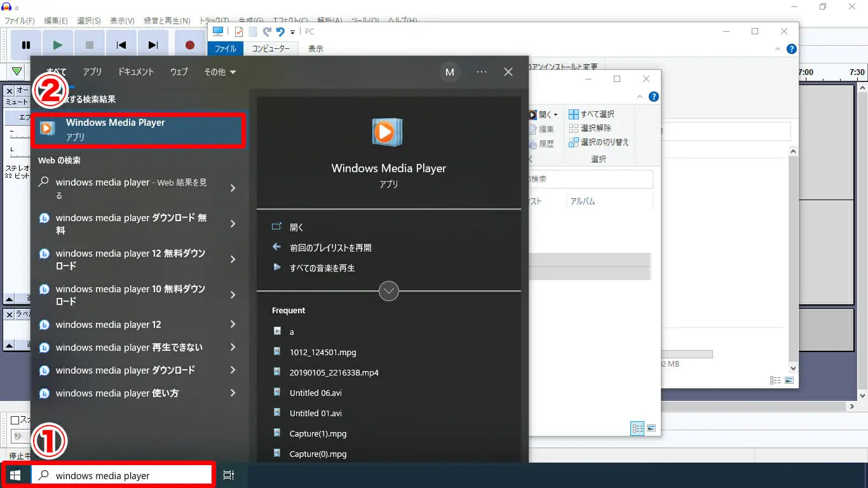This screenshot has height=488, width=868.
Task: Click the アルバム column header
Action: pyautogui.click(x=583, y=201)
